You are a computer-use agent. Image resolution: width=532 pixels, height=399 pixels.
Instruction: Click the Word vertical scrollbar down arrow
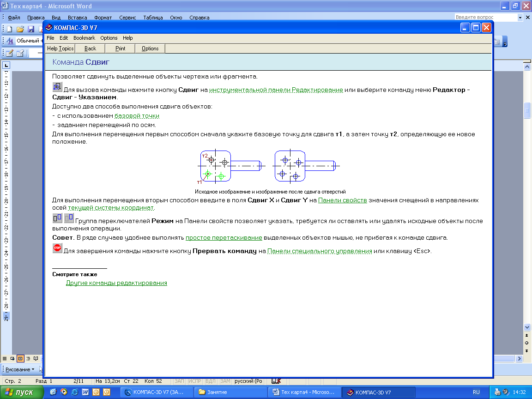click(x=527, y=327)
